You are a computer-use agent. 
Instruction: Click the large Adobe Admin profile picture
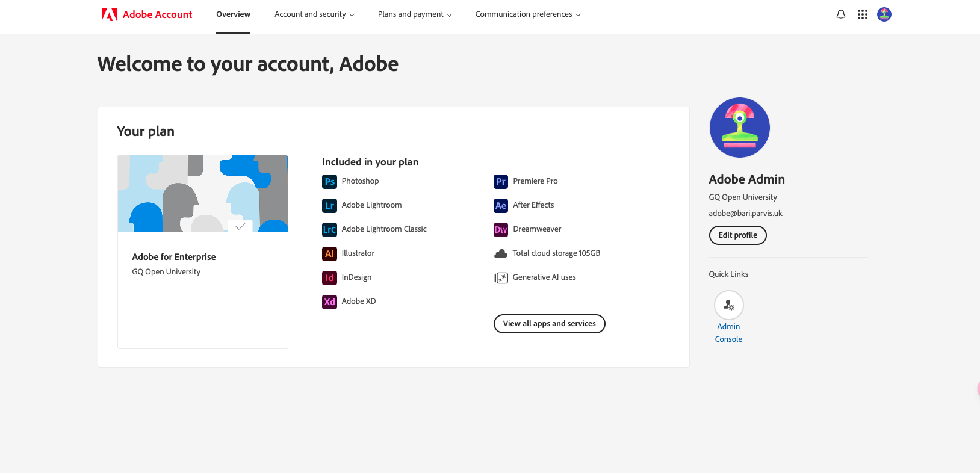point(739,128)
